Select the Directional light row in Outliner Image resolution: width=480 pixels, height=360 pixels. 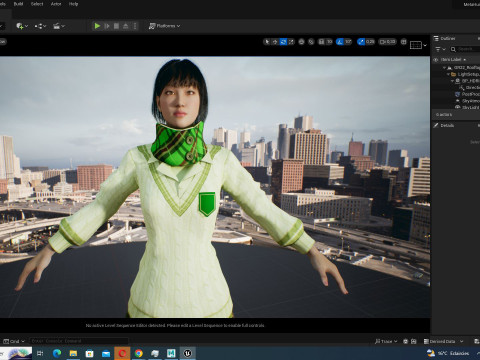pos(456,88)
